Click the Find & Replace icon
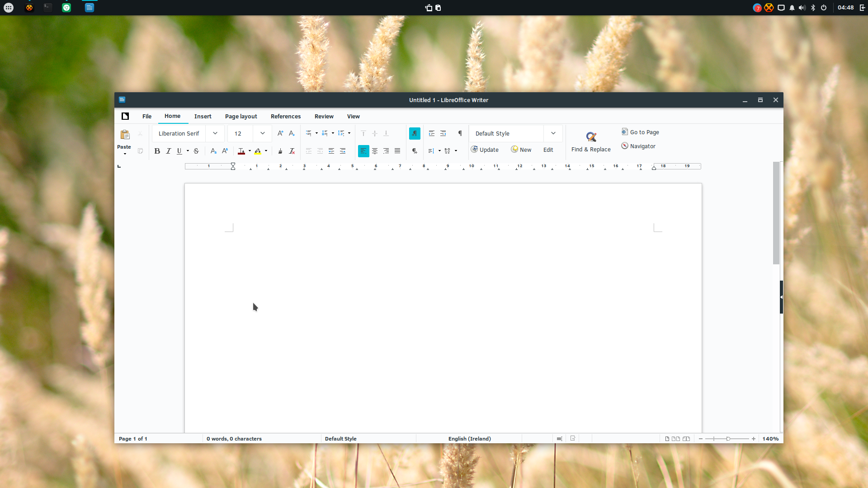Screen dimensions: 868x488 (x=591, y=137)
